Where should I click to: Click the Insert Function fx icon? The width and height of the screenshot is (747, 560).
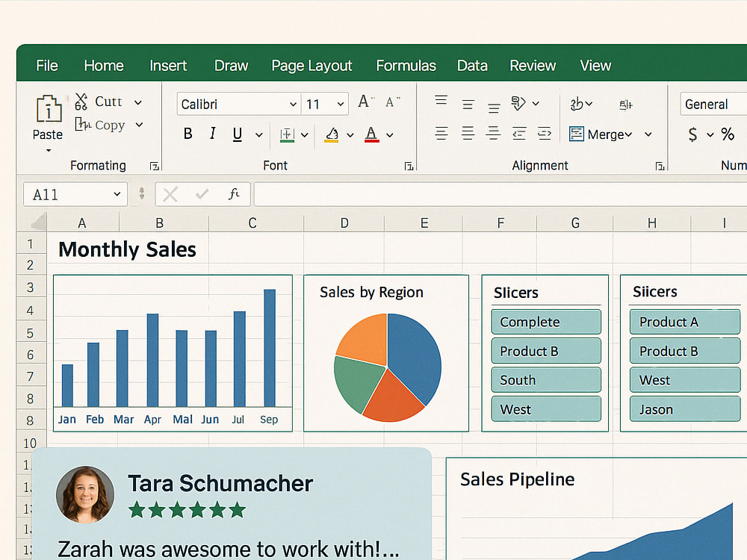pyautogui.click(x=233, y=194)
